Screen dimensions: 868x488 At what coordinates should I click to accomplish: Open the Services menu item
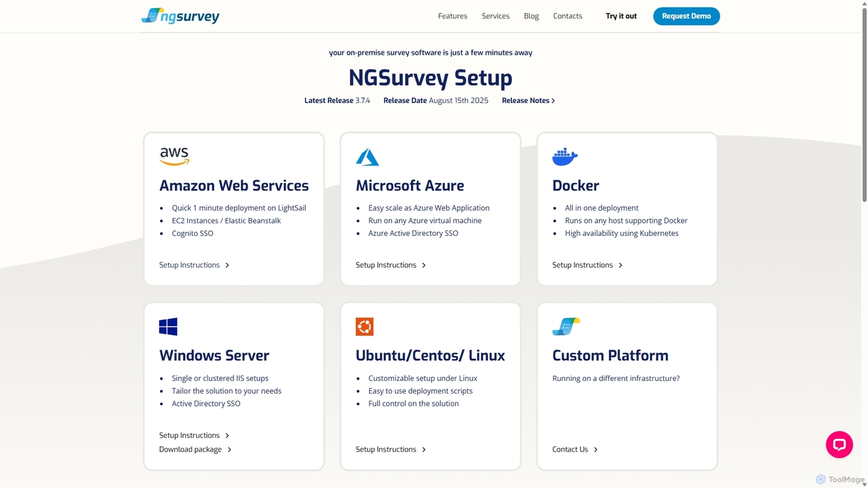[x=496, y=16]
